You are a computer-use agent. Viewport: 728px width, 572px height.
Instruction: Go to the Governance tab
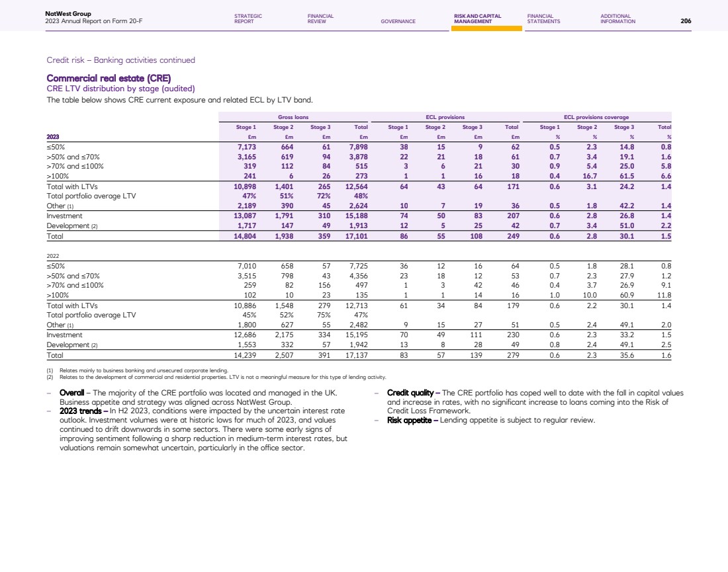pyautogui.click(x=398, y=21)
